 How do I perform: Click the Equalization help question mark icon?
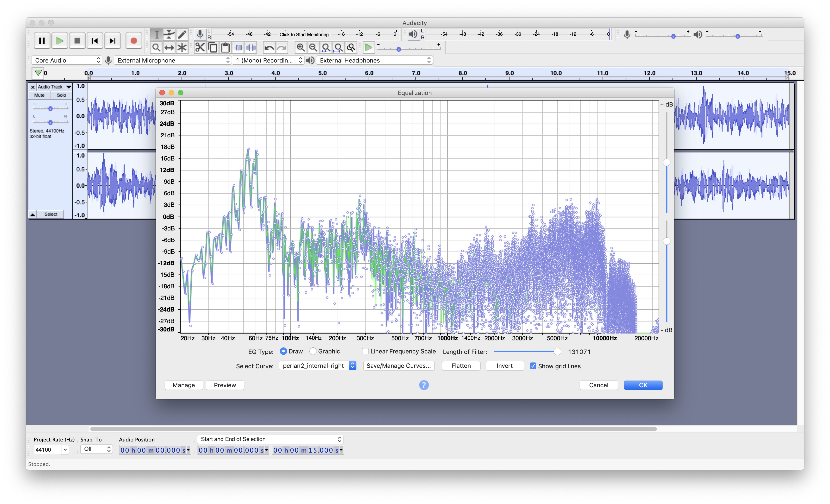(424, 385)
